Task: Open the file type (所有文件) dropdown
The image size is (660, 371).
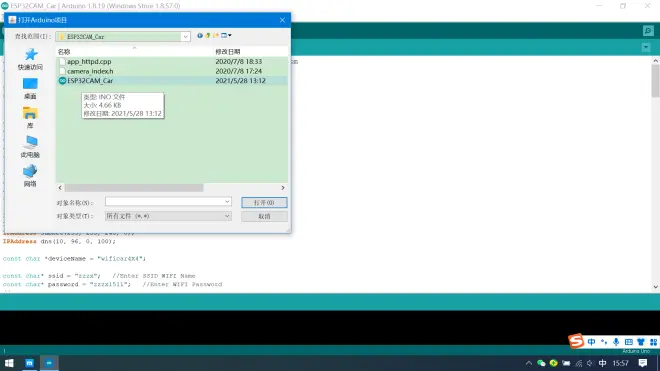Action: coord(168,216)
